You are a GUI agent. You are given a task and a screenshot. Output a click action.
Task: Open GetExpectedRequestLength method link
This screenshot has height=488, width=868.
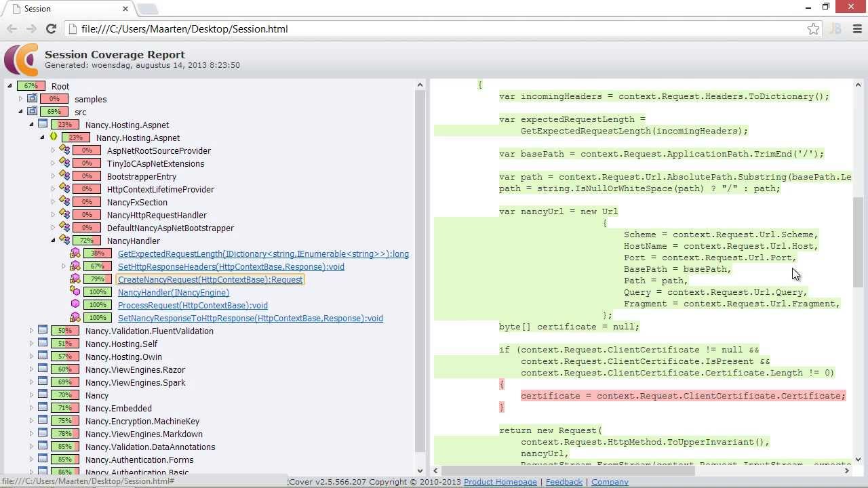(x=263, y=253)
